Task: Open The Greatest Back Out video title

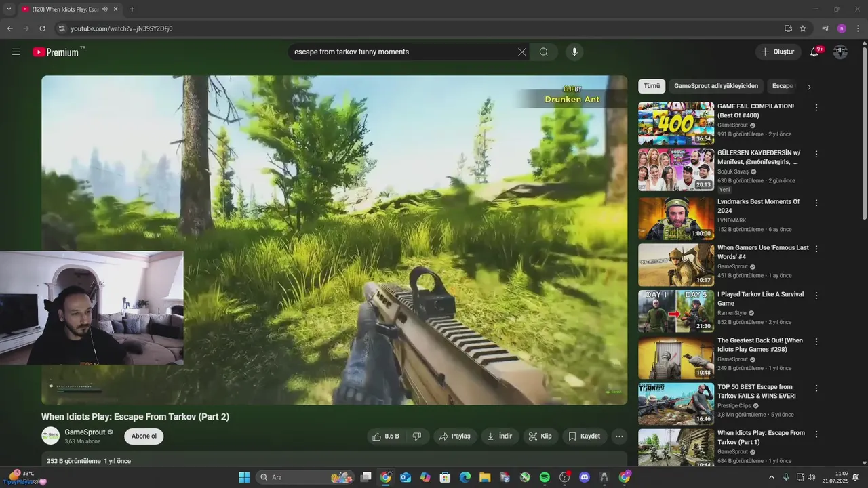Action: coord(760,345)
